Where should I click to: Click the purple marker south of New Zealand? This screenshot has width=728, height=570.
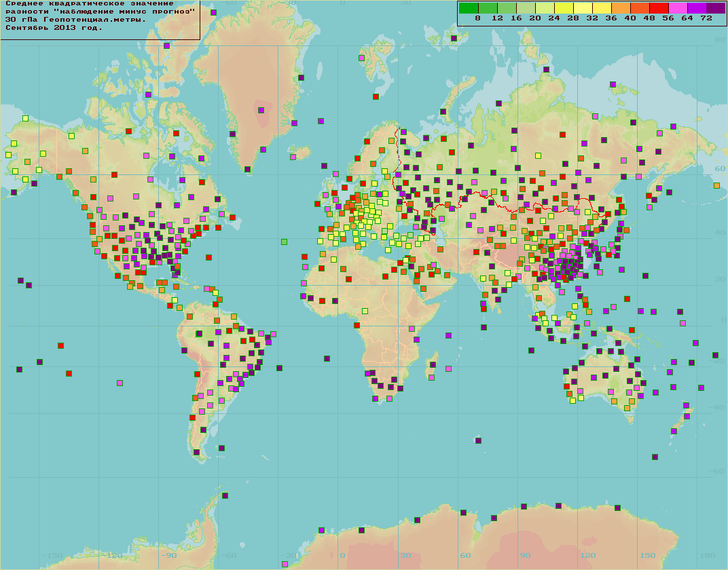click(655, 457)
